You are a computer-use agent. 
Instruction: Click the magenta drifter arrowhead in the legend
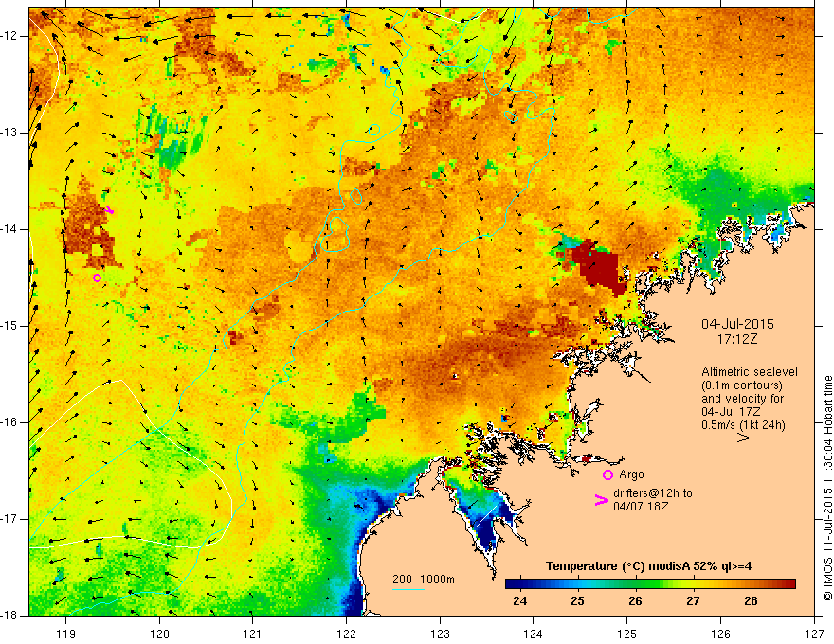point(601,499)
